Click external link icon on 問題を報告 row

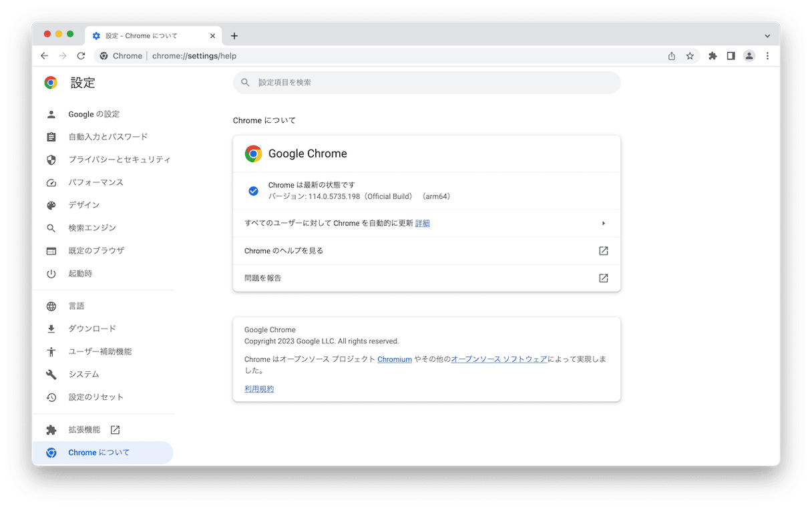[x=603, y=278]
